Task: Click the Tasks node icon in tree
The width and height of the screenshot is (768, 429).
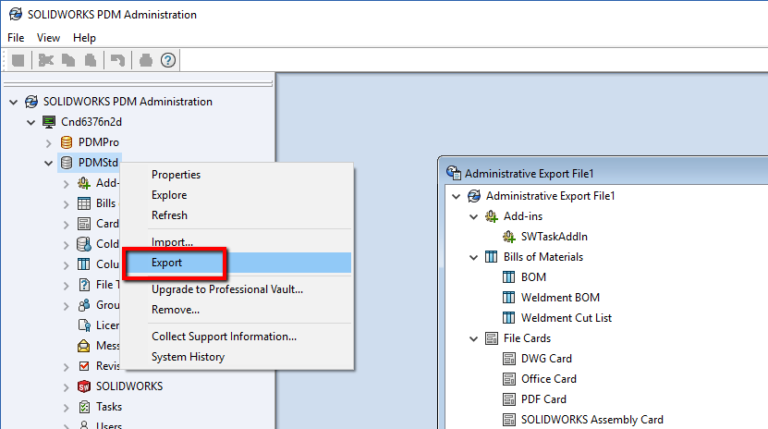Action: [84, 407]
